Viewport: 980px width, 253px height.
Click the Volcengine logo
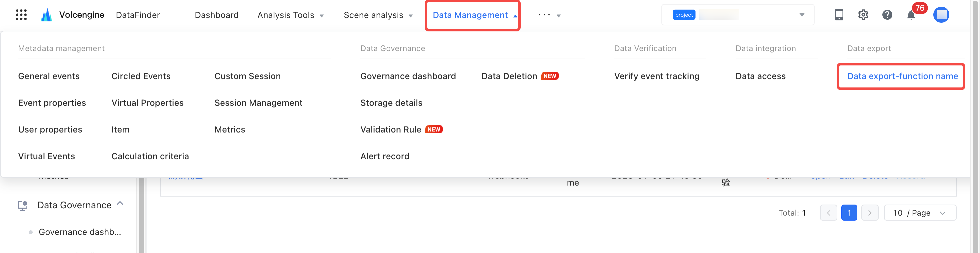click(x=46, y=15)
